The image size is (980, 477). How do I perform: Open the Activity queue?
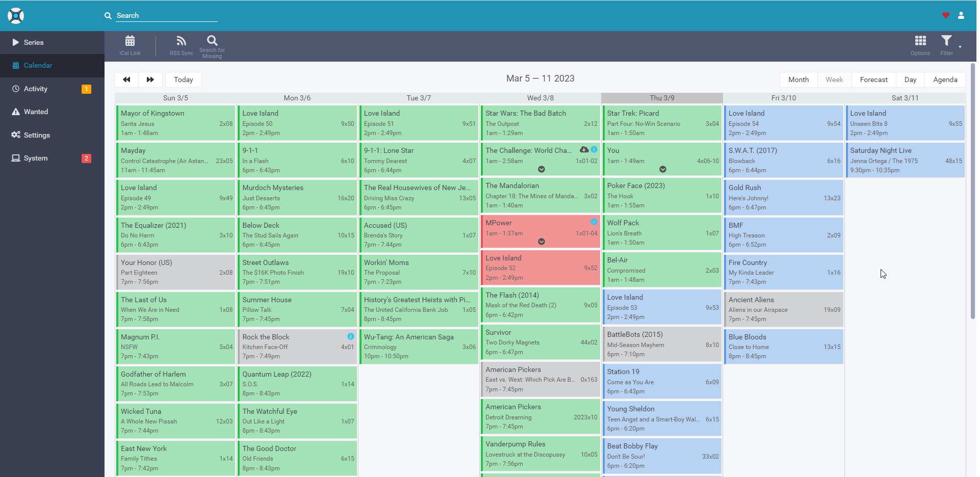35,89
